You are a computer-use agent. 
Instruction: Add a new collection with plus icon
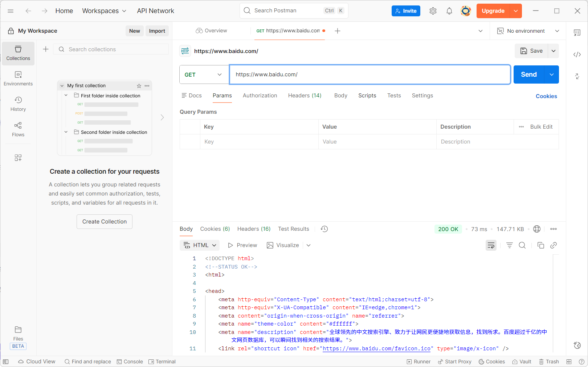46,49
